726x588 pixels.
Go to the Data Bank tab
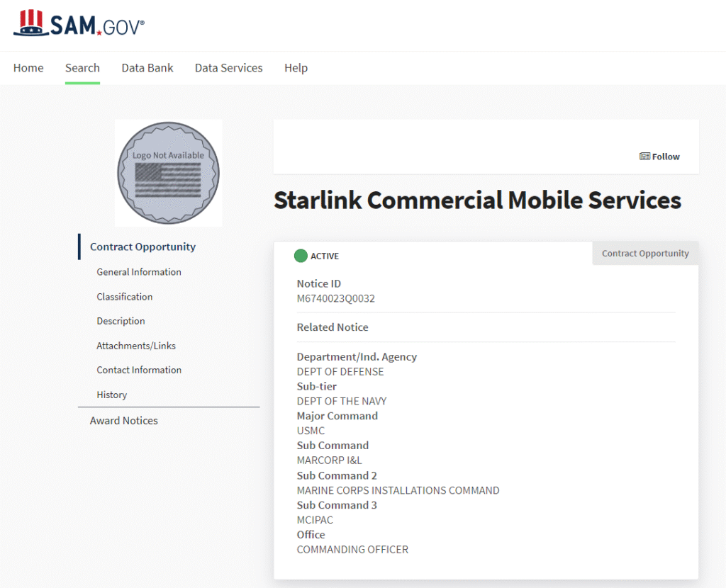(x=147, y=68)
